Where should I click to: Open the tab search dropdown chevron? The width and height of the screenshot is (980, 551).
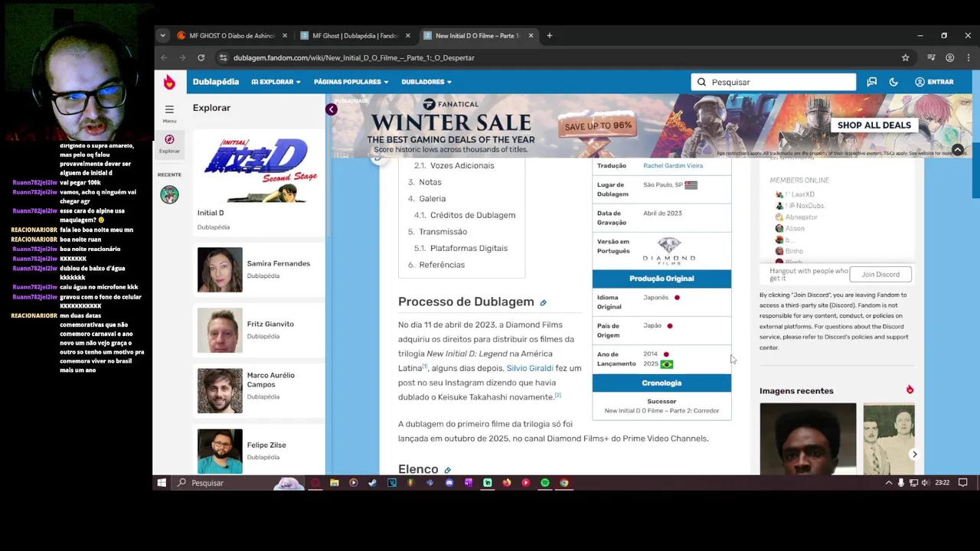coord(162,35)
